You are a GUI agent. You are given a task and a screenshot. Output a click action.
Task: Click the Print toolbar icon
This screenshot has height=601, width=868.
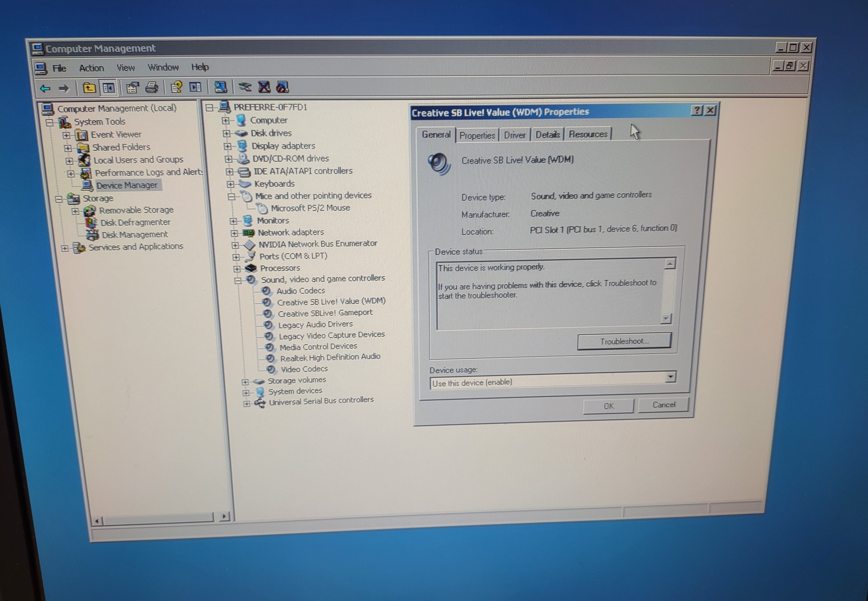(152, 87)
